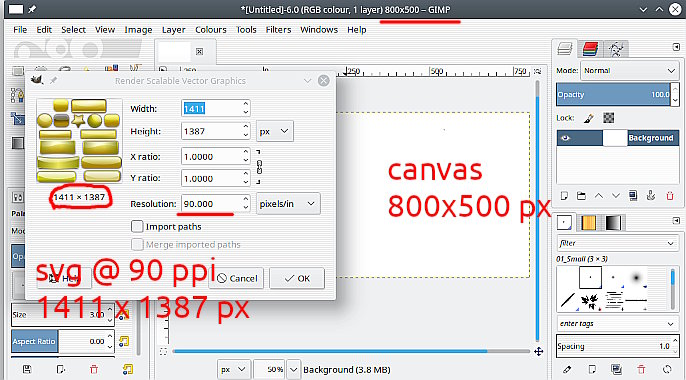
Task: Click the canvas navigation cross icon
Action: (x=539, y=352)
